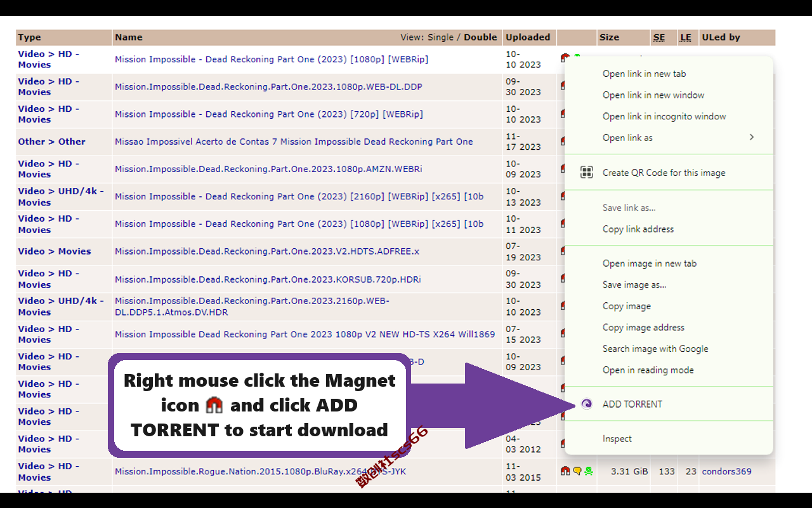This screenshot has height=508, width=812.
Task: Open the HD-TS X264 Will1869 torrent link
Action: [304, 335]
